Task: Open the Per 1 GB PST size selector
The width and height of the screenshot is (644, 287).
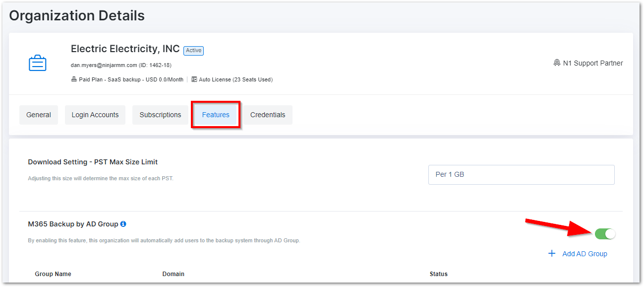Action: tap(521, 174)
